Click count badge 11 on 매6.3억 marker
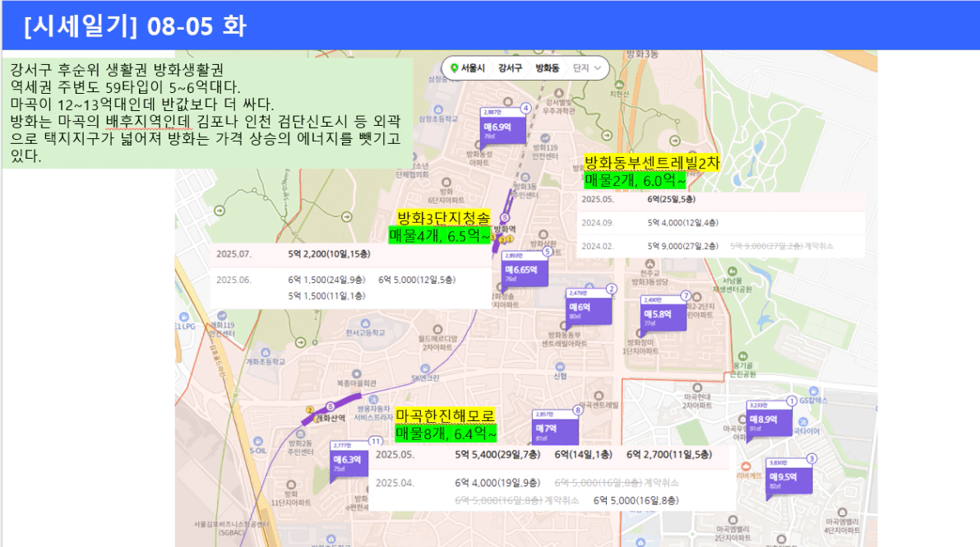Screen dimensions: 980x547 pyautogui.click(x=375, y=442)
